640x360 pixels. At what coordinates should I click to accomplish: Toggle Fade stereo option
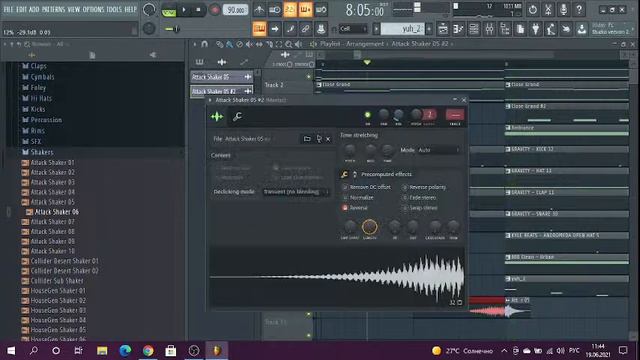tap(419, 198)
